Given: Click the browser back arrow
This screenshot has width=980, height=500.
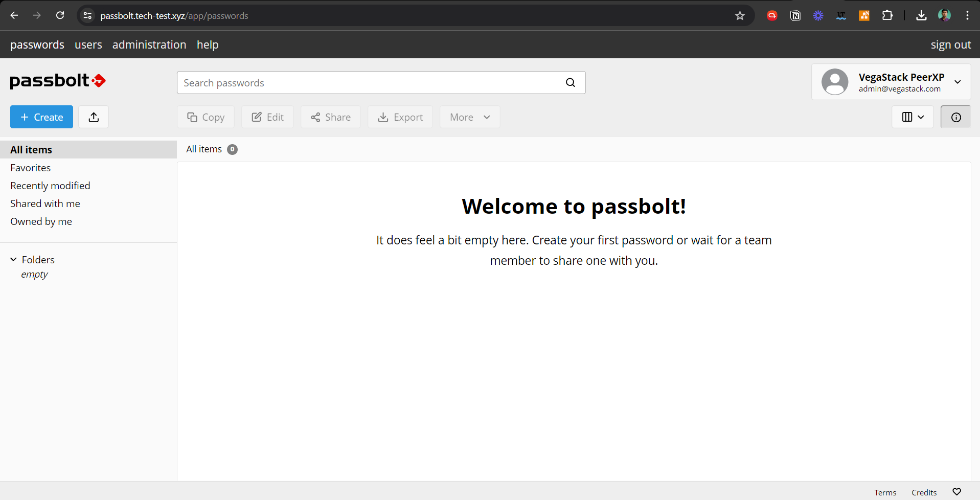Looking at the screenshot, I should pos(14,15).
